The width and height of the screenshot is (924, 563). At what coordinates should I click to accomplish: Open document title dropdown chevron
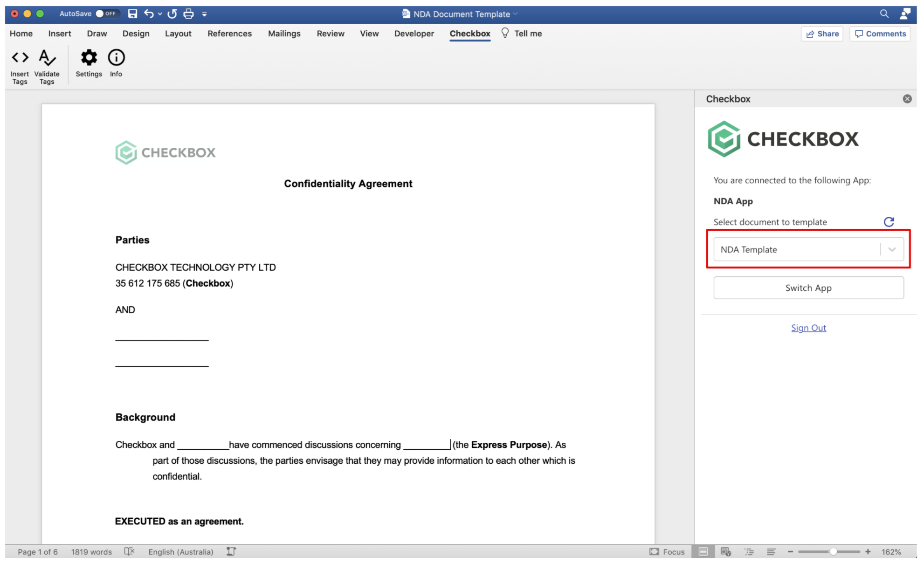click(515, 14)
